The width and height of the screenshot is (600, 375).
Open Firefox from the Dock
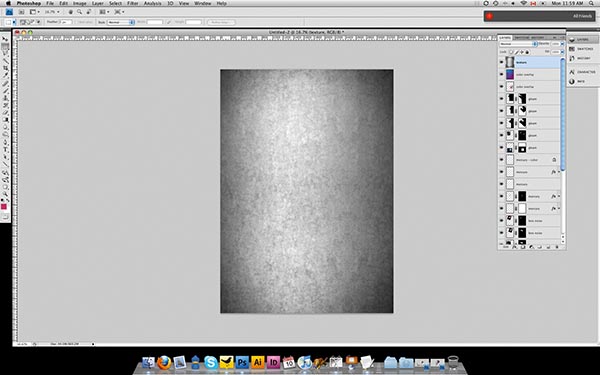click(164, 362)
